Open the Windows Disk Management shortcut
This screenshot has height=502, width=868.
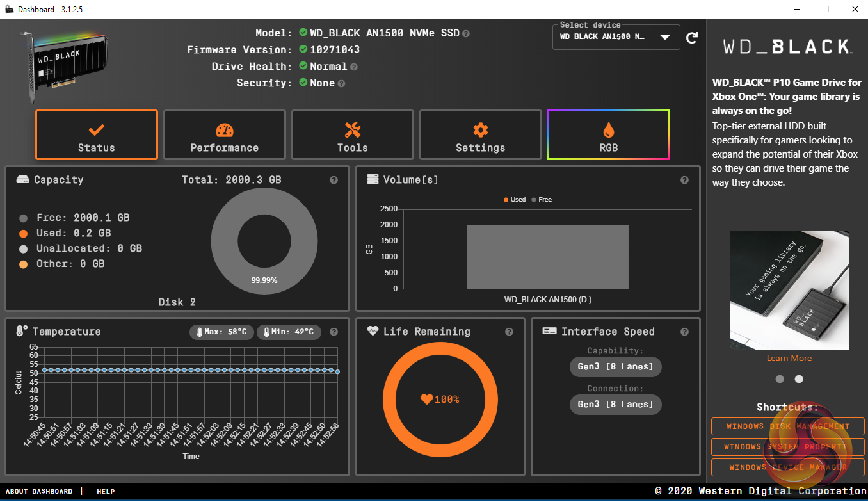click(x=787, y=426)
